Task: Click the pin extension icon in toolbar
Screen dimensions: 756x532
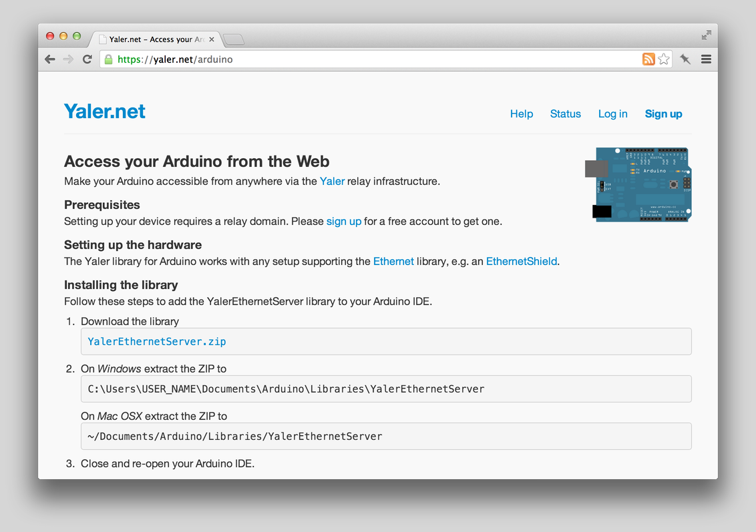Action: coord(685,59)
